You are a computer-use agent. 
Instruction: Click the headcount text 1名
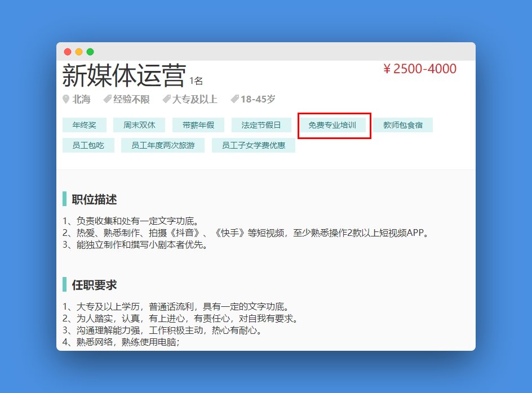pyautogui.click(x=196, y=81)
